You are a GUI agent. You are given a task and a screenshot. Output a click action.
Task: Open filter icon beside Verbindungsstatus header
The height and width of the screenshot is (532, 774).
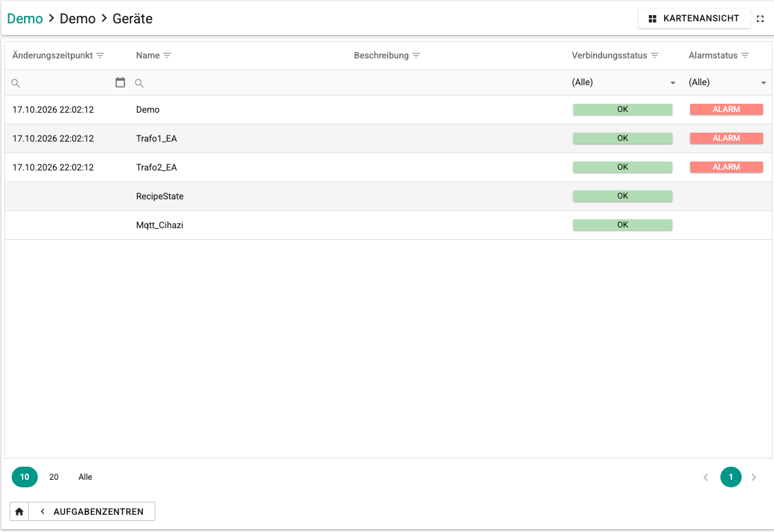pyautogui.click(x=654, y=56)
